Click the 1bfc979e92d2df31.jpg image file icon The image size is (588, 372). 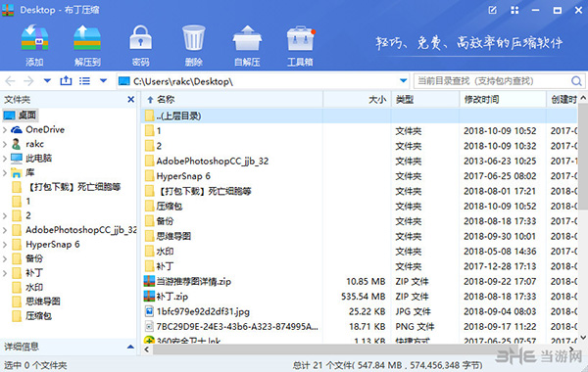[149, 311]
